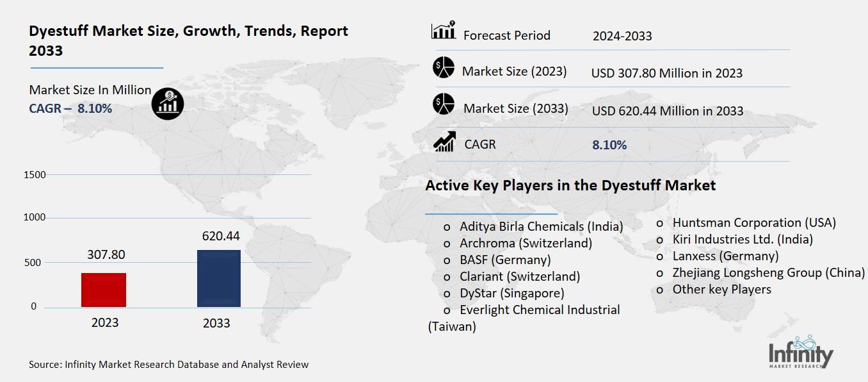
Task: Expand the Zhejiang Longsheng Group entry
Action: click(x=768, y=272)
